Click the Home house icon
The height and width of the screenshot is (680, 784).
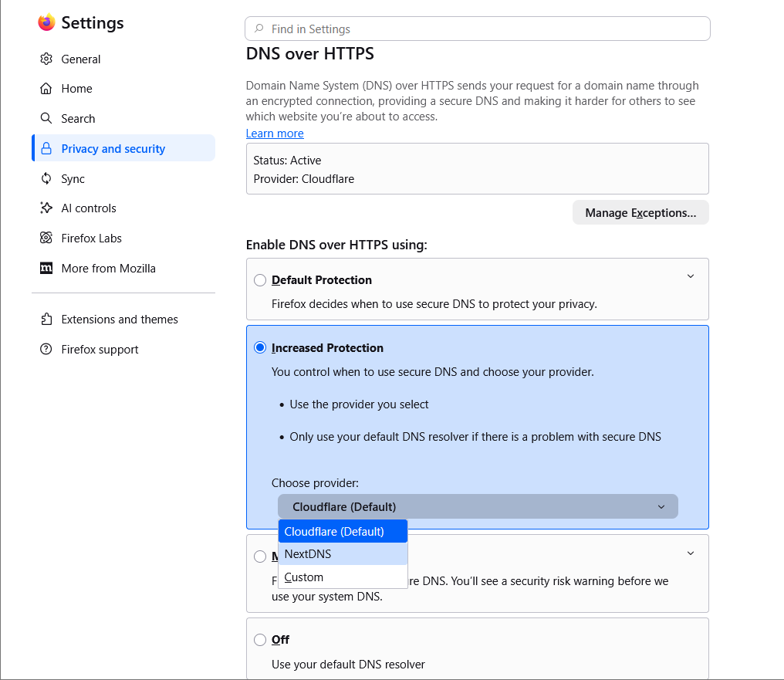pyautogui.click(x=46, y=89)
